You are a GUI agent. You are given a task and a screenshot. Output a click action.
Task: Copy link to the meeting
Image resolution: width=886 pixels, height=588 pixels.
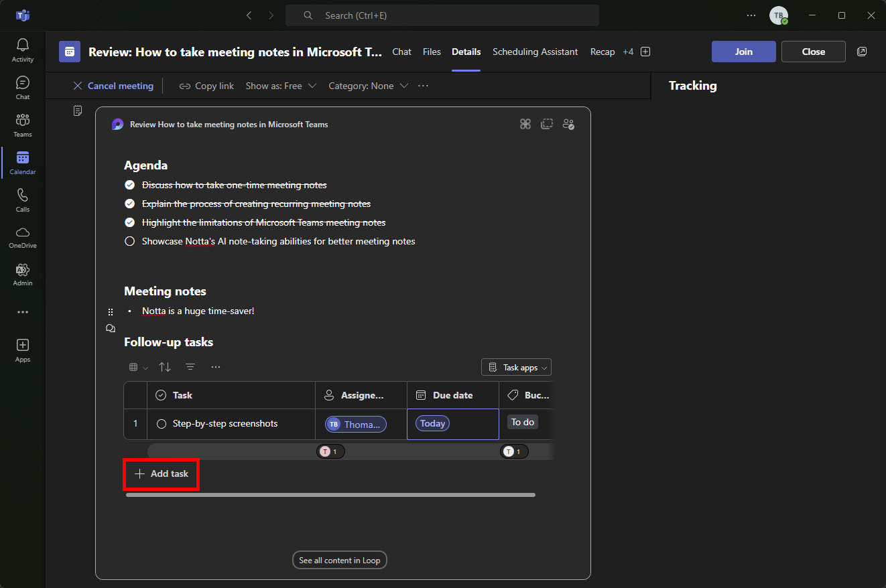[206, 86]
